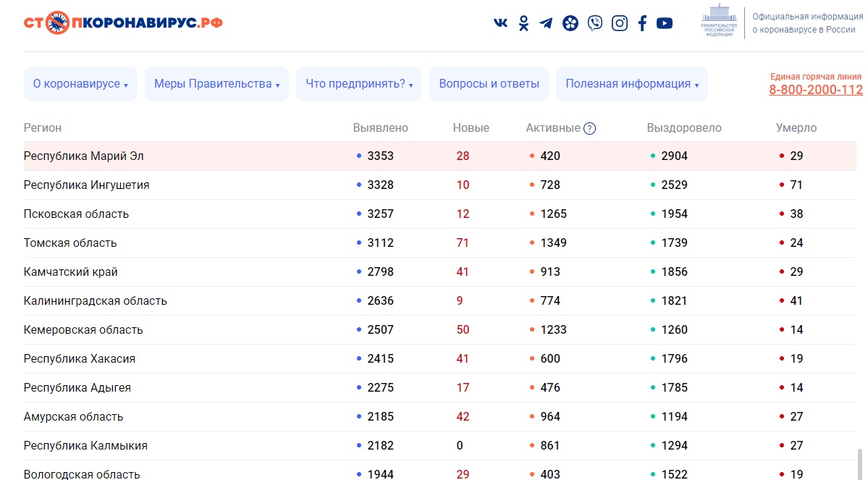Viewport: 868px width, 480px height.
Task: Open the Вопросы и ответы section
Action: [489, 84]
